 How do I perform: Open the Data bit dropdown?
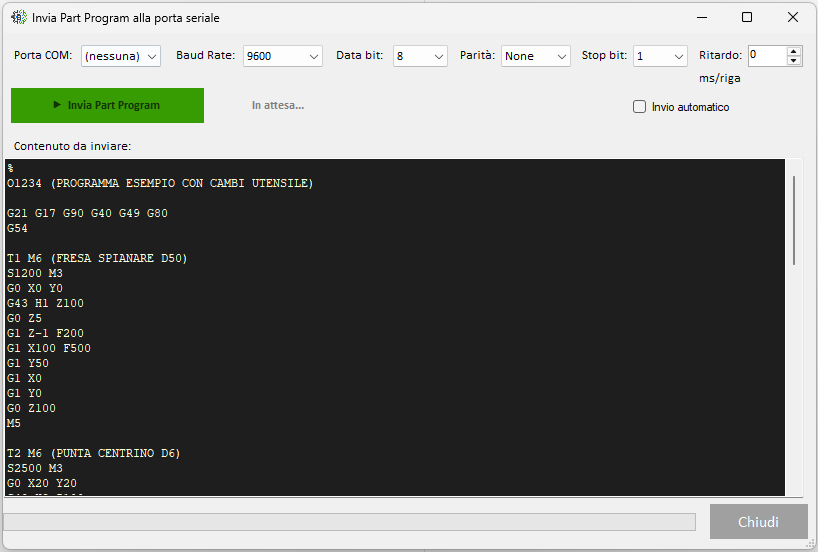pyautogui.click(x=420, y=56)
